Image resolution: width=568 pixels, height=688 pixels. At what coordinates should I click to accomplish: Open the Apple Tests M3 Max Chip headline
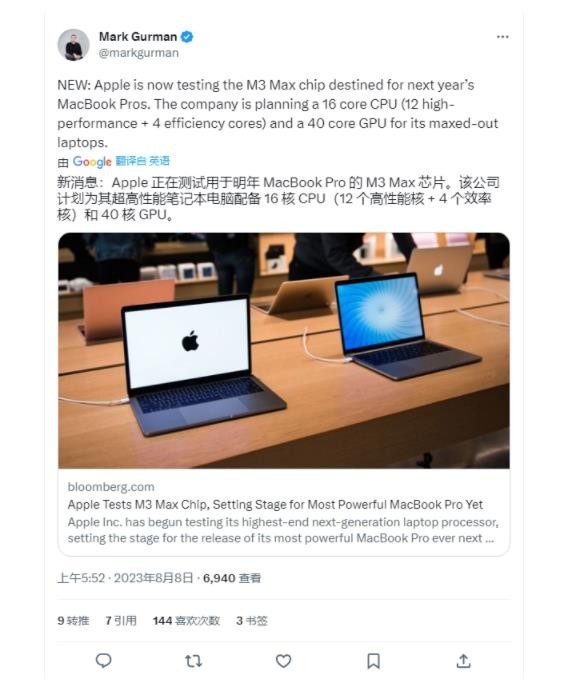[275, 505]
